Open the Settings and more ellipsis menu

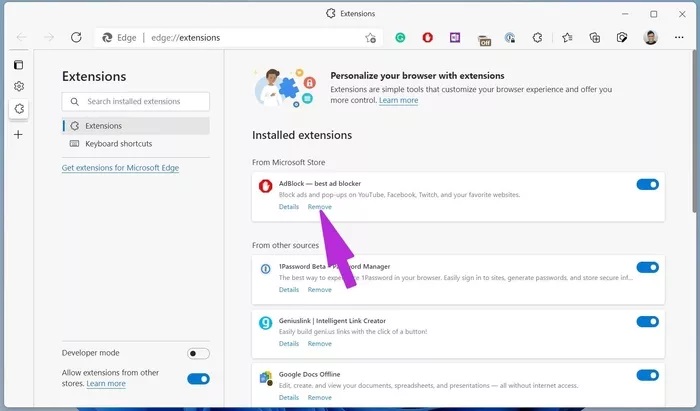point(679,38)
